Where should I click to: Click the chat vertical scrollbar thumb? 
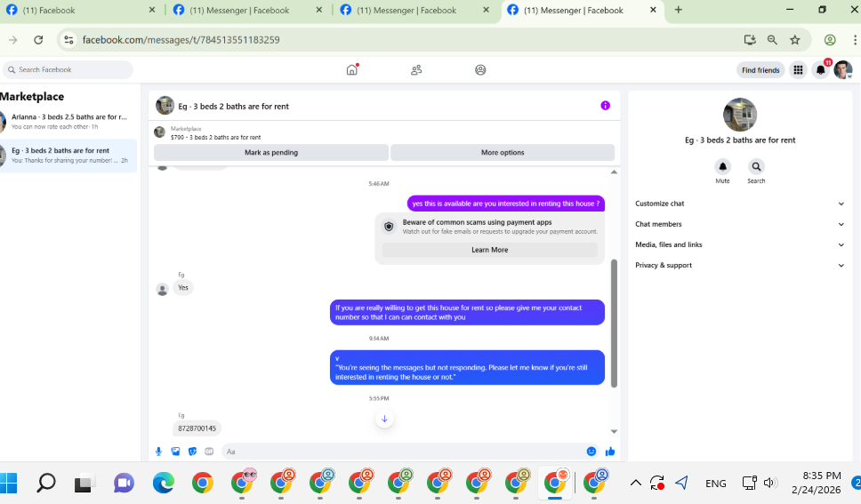(614, 324)
